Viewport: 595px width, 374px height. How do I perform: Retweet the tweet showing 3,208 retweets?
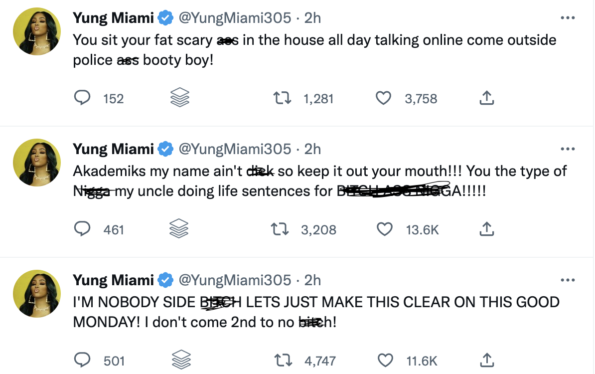point(280,229)
